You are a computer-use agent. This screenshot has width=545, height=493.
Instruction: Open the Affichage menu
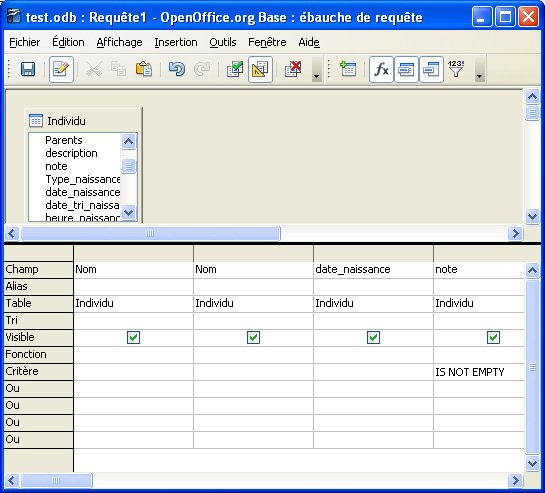[119, 42]
